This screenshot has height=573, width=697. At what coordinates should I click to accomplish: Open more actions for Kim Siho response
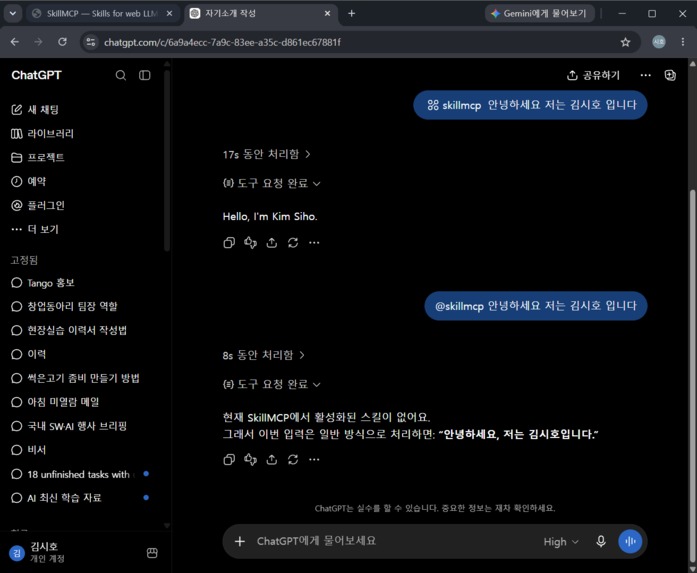(x=314, y=243)
